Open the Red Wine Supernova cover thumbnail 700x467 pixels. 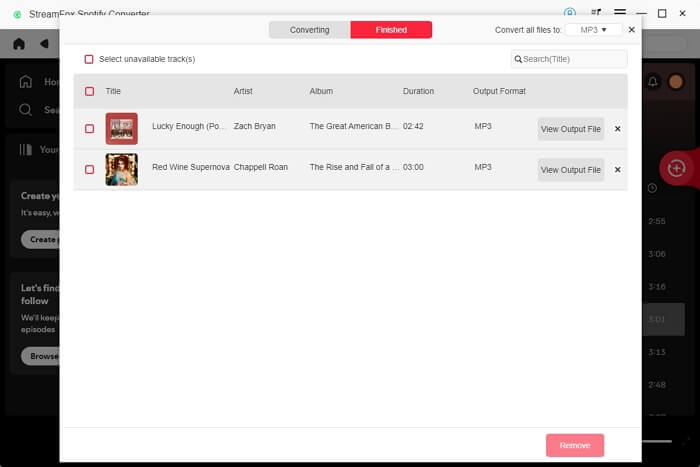[121, 170]
